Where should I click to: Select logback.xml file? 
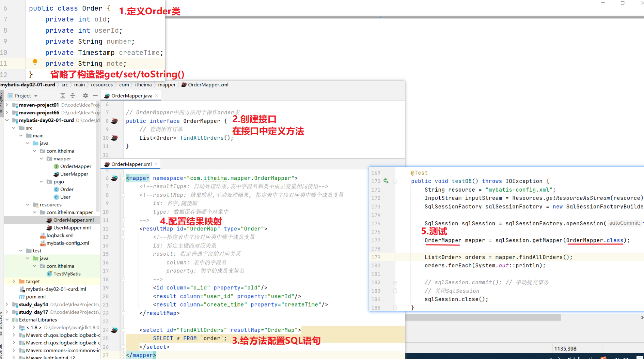pyautogui.click(x=57, y=235)
